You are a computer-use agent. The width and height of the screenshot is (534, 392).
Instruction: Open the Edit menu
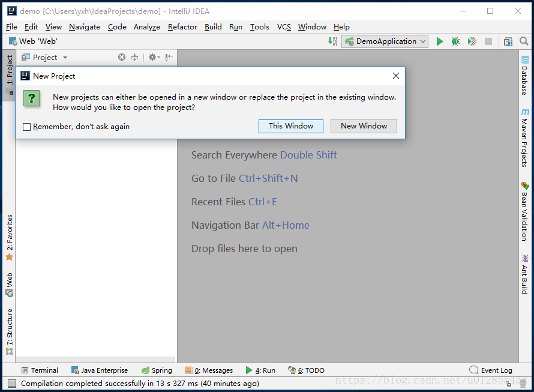click(31, 27)
